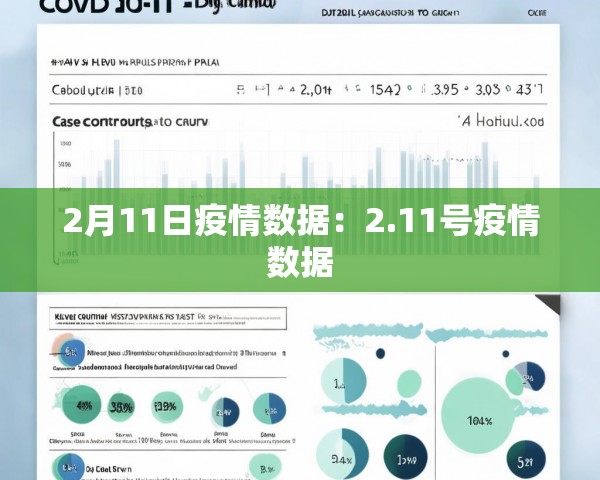Click the 9.4% pie chart
600x480 pixels.
(x=342, y=454)
